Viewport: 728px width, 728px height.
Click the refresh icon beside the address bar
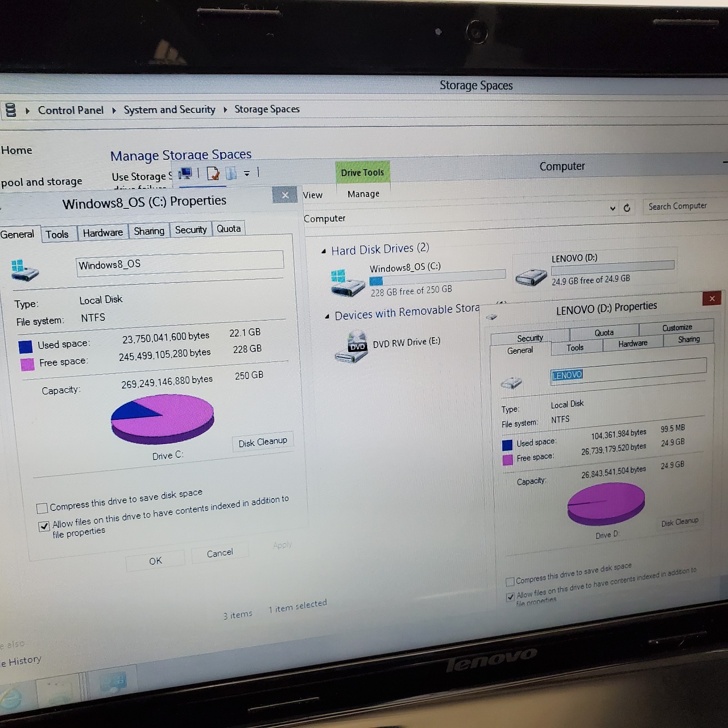(627, 208)
